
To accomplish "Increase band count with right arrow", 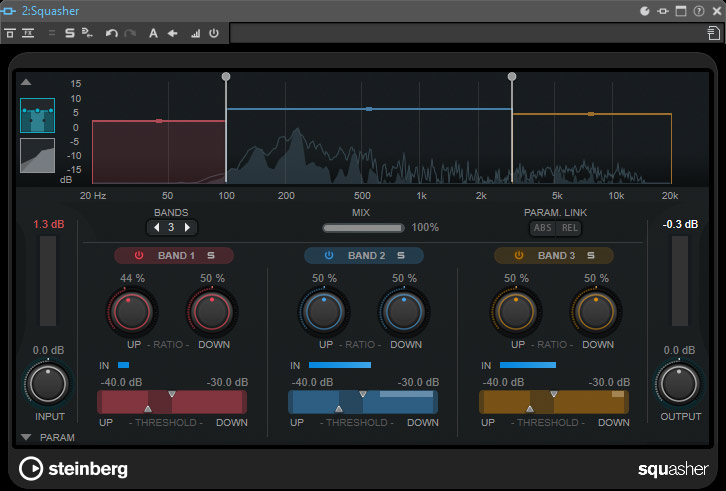I will click(x=186, y=227).
